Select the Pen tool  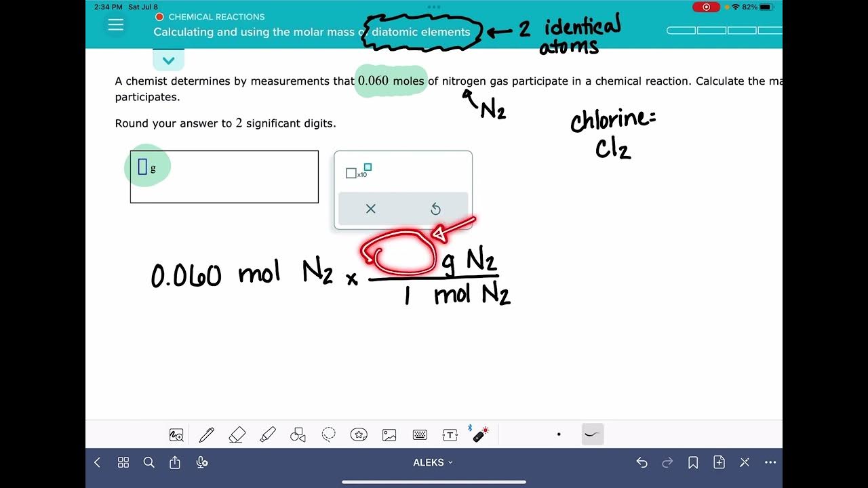[207, 435]
